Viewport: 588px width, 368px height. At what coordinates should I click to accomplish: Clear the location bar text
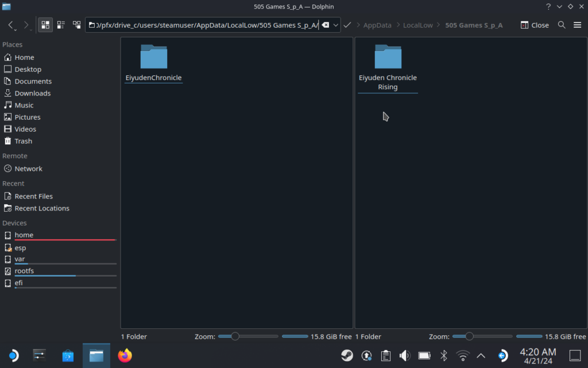click(326, 25)
